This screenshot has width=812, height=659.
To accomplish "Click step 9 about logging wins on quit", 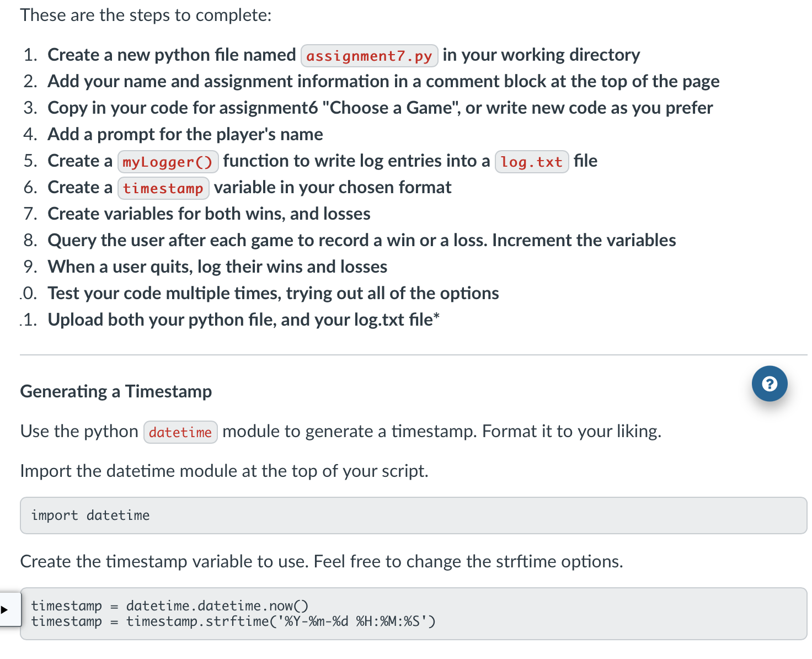I will point(217,267).
